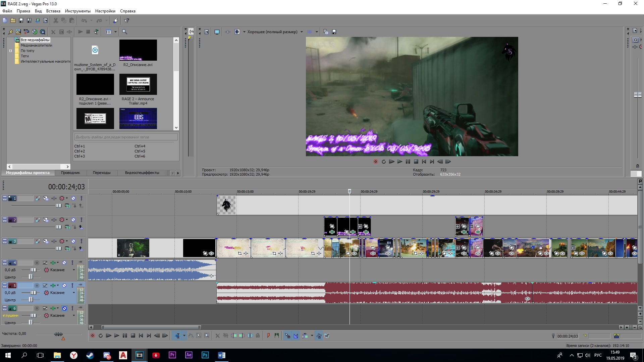Screen dimensions: 644x362
Task: Open Track FX icon on track 2
Action: [54, 220]
